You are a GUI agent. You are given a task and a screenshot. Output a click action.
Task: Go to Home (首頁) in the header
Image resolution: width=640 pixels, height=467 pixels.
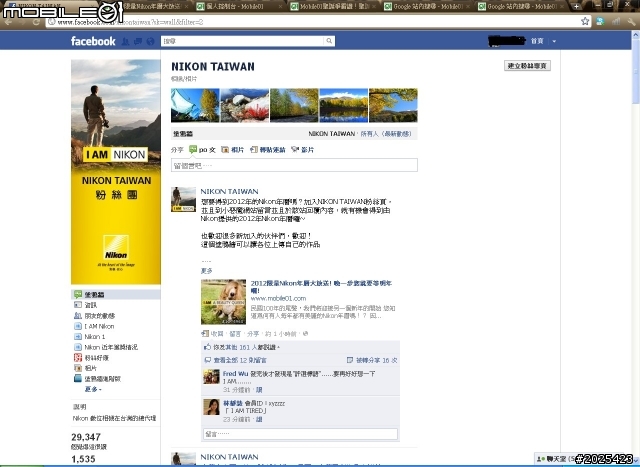(x=537, y=41)
